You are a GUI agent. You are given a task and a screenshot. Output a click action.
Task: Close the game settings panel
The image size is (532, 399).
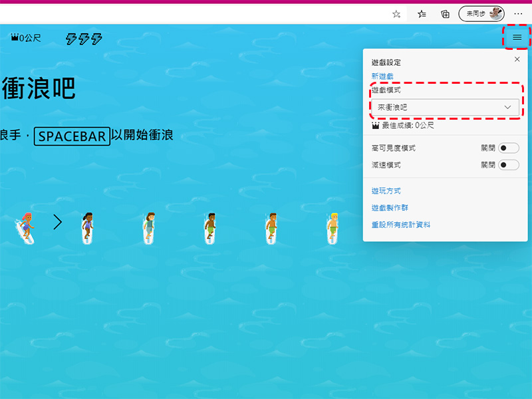[517, 59]
